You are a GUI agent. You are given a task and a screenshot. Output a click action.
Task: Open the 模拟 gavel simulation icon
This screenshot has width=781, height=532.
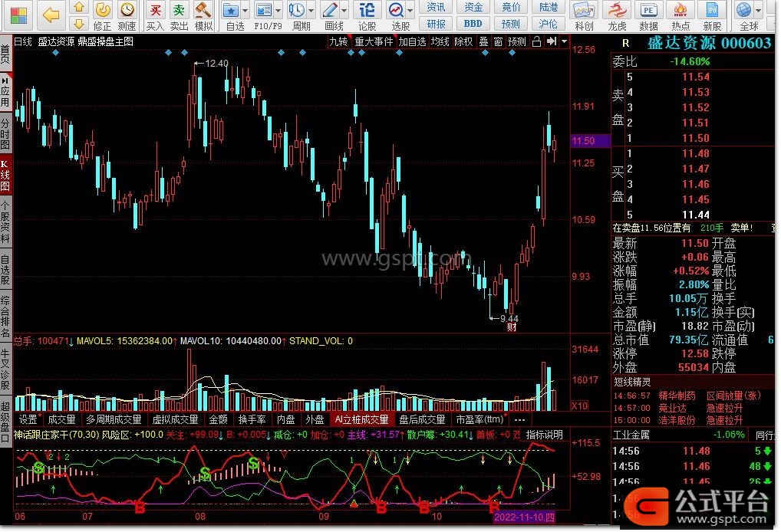pos(203,9)
